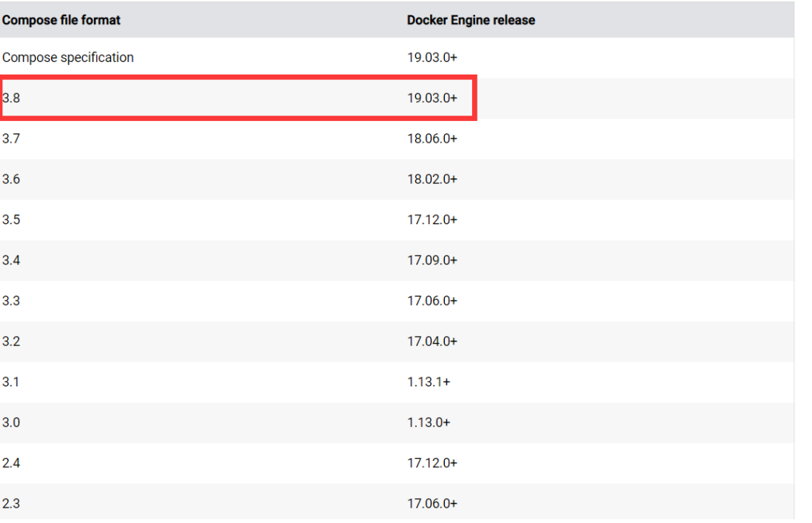Click the 'Docker Engine release' column header

click(470, 20)
